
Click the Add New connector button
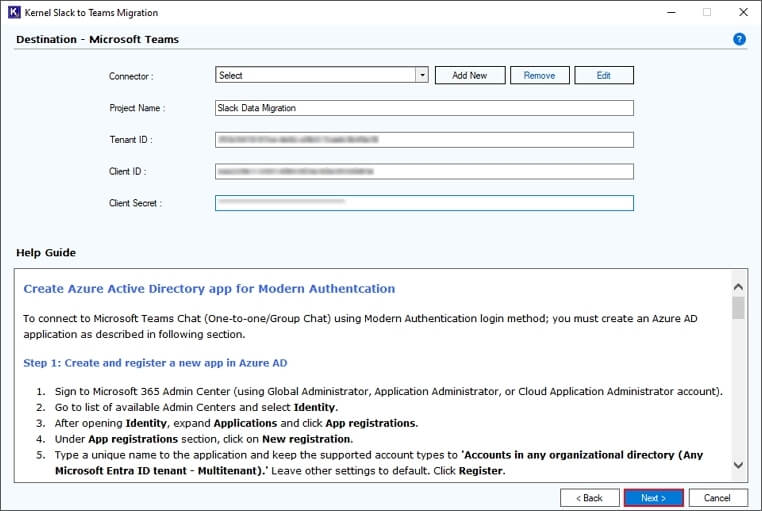pos(470,75)
